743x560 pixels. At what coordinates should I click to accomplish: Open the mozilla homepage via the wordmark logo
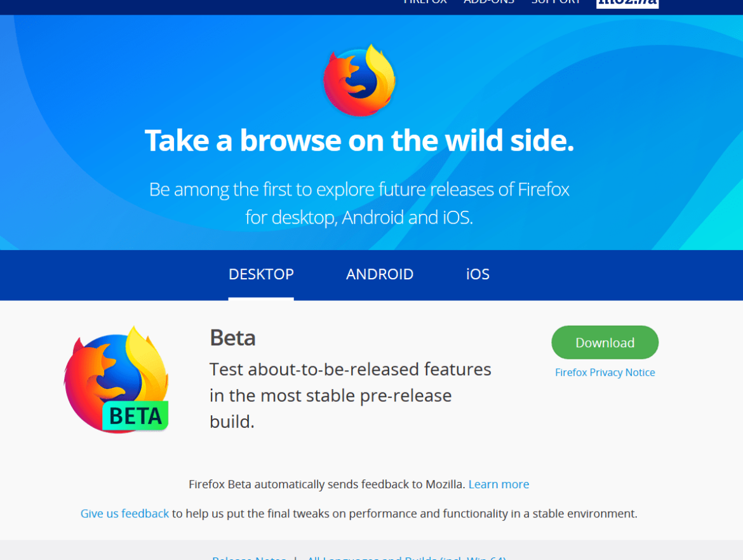click(x=627, y=3)
